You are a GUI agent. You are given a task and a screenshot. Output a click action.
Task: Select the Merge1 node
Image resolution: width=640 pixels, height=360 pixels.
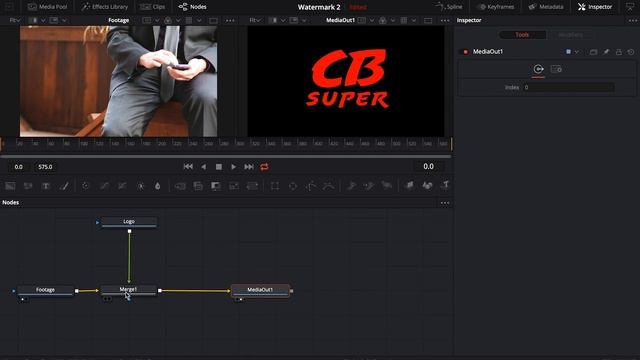point(128,290)
